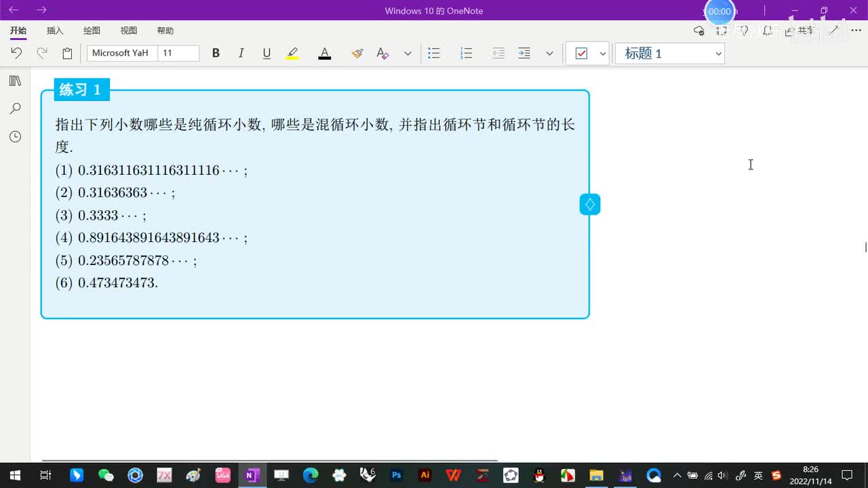The width and height of the screenshot is (868, 488).
Task: Click the horizontal scrollbar at page bottom
Action: (269, 460)
